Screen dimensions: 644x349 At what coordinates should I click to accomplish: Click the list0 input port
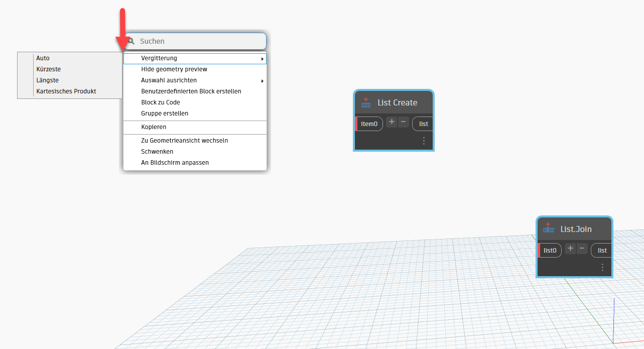coord(550,250)
